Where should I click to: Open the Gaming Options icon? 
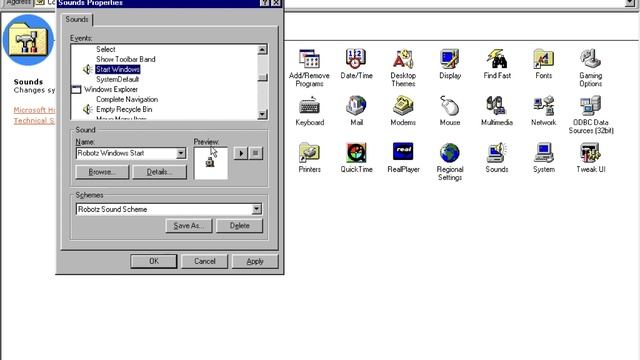pyautogui.click(x=590, y=59)
